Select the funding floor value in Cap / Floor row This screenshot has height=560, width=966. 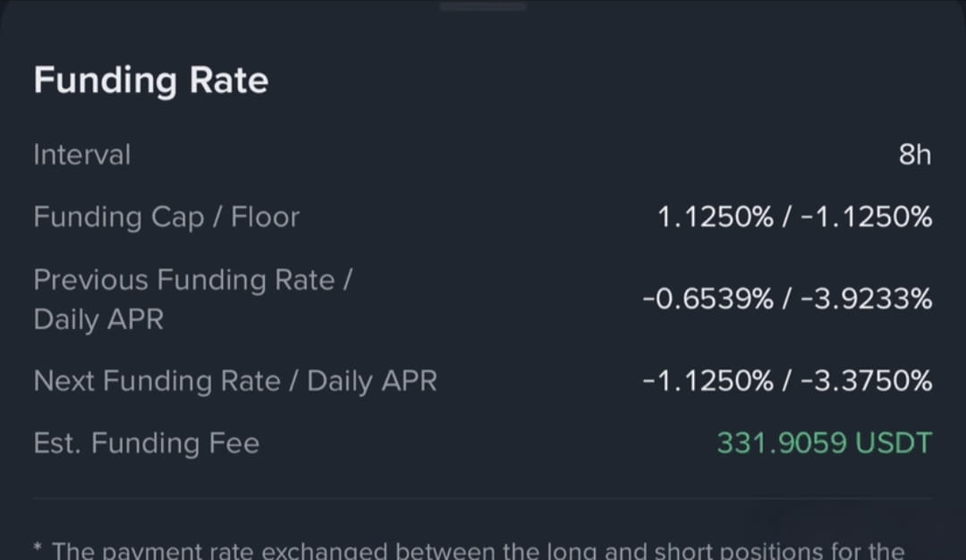click(x=866, y=217)
